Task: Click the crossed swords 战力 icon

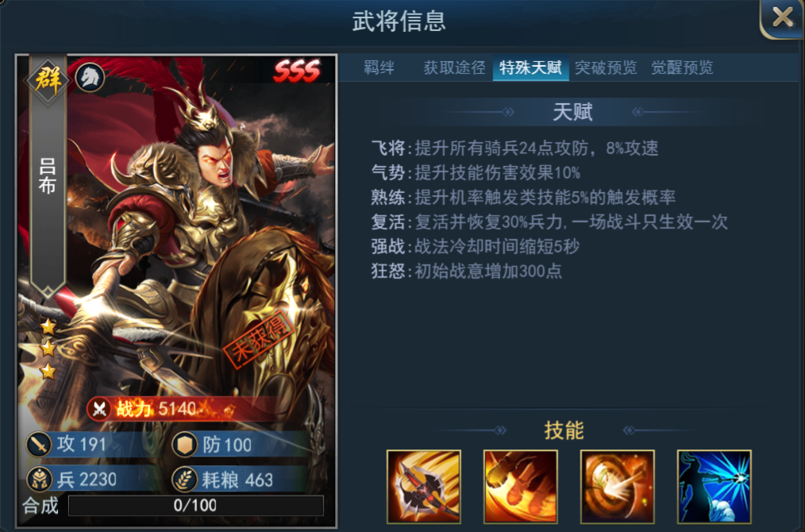Action: tap(99, 409)
